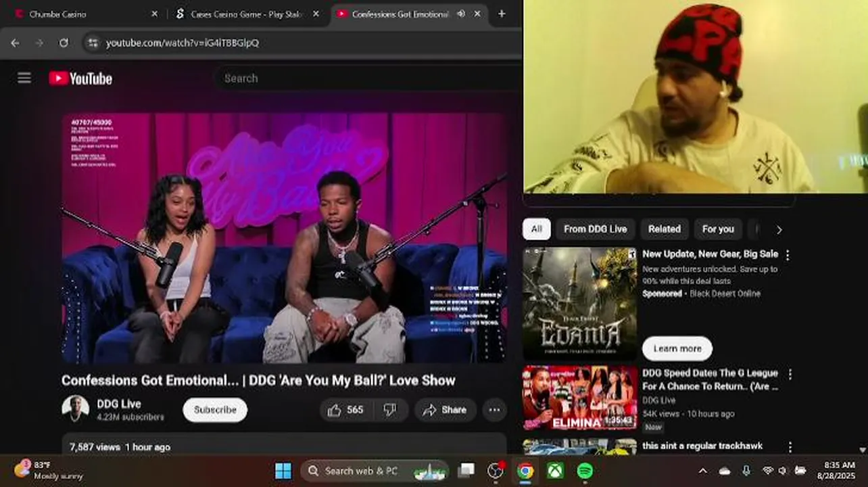Close the Chumba Casino tab
The image size is (868, 487).
click(154, 14)
